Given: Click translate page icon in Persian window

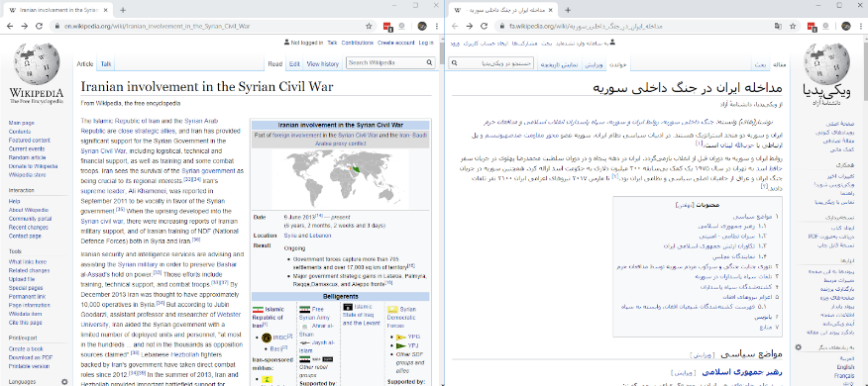Looking at the screenshot, I should click(x=778, y=26).
